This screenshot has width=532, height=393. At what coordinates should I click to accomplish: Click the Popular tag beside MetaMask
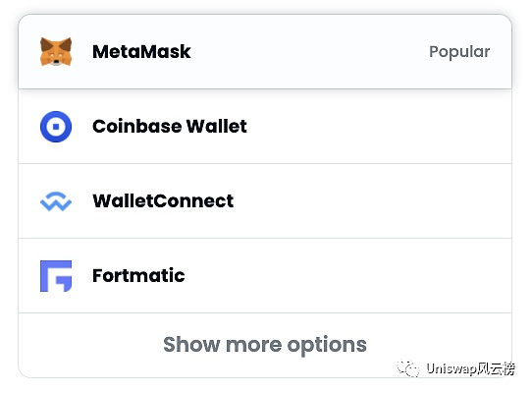[459, 52]
